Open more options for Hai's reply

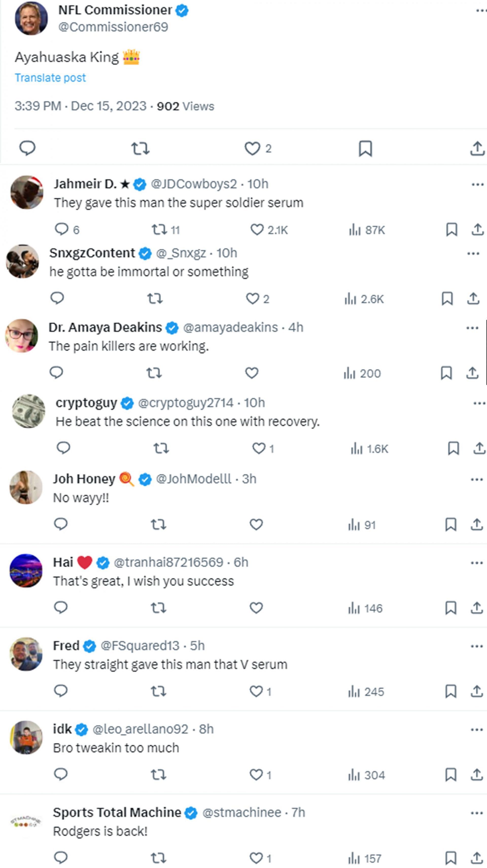tap(477, 563)
